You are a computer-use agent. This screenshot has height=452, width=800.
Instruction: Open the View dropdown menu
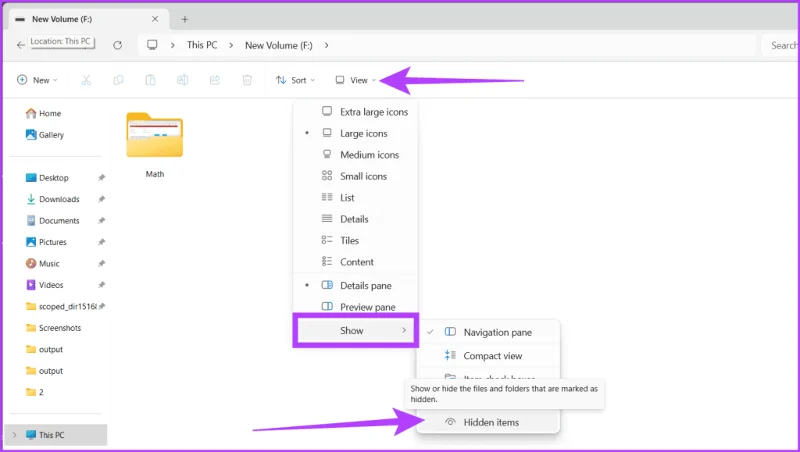(356, 80)
